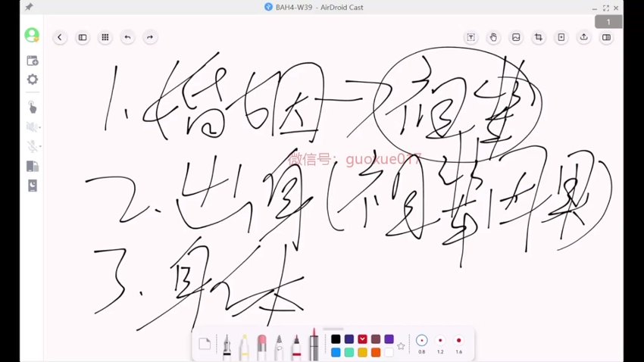The image size is (644, 362).
Task: Undo the last stroke
Action: point(128,37)
